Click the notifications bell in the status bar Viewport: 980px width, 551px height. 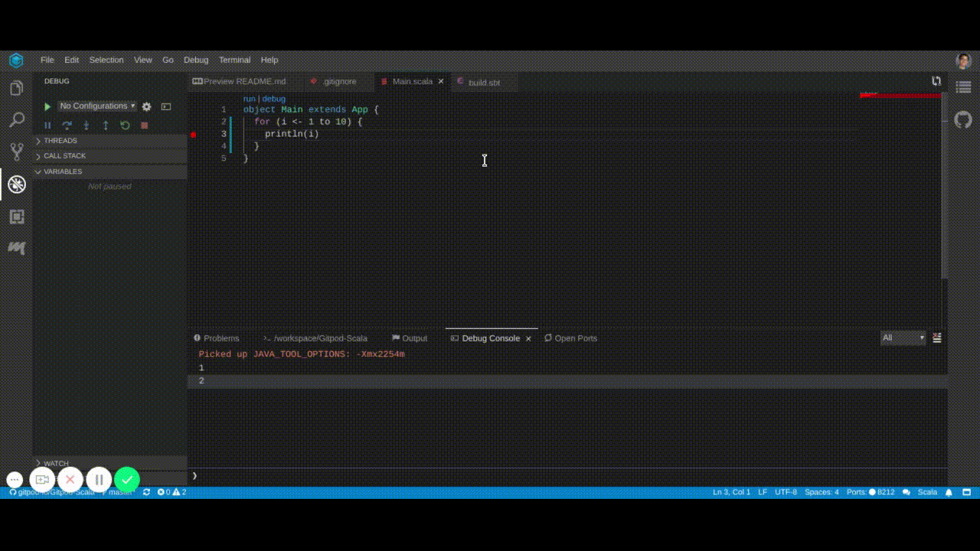[x=948, y=492]
